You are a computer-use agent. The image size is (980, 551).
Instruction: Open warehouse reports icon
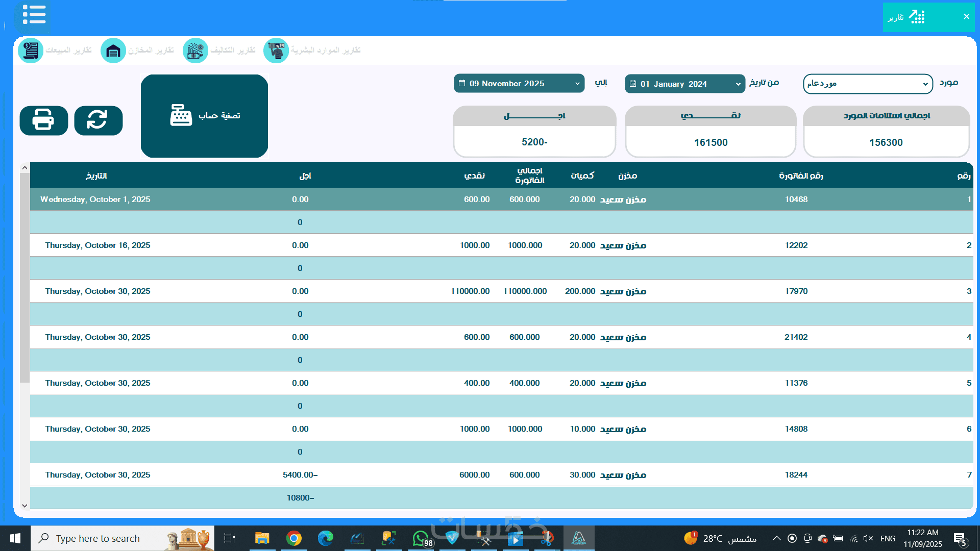(113, 51)
